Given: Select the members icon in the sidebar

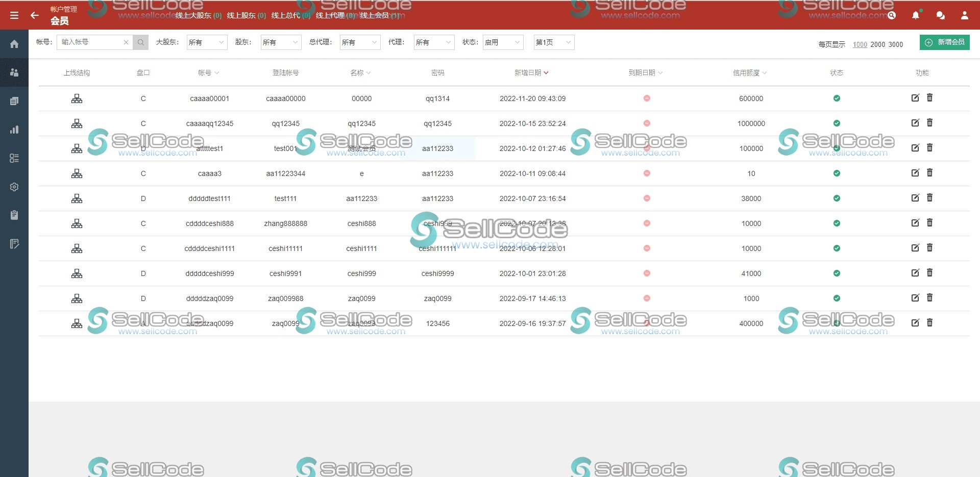Looking at the screenshot, I should point(14,72).
